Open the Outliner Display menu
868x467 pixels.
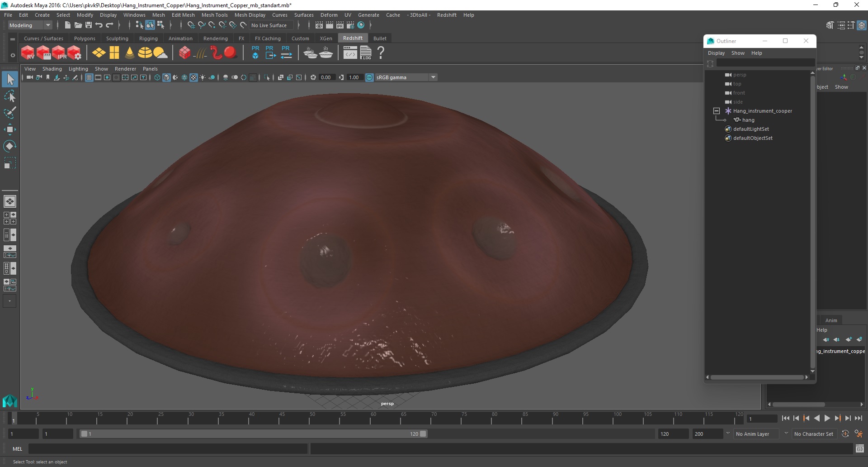tap(716, 53)
